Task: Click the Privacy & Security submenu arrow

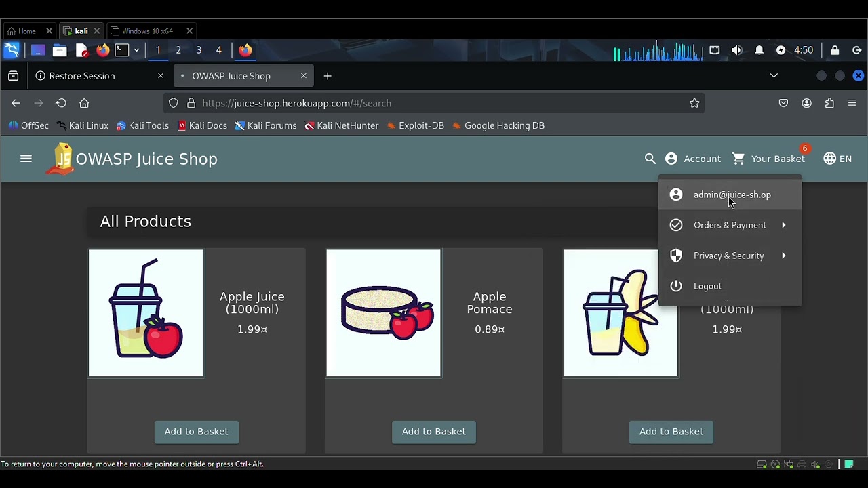Action: pyautogui.click(x=784, y=256)
